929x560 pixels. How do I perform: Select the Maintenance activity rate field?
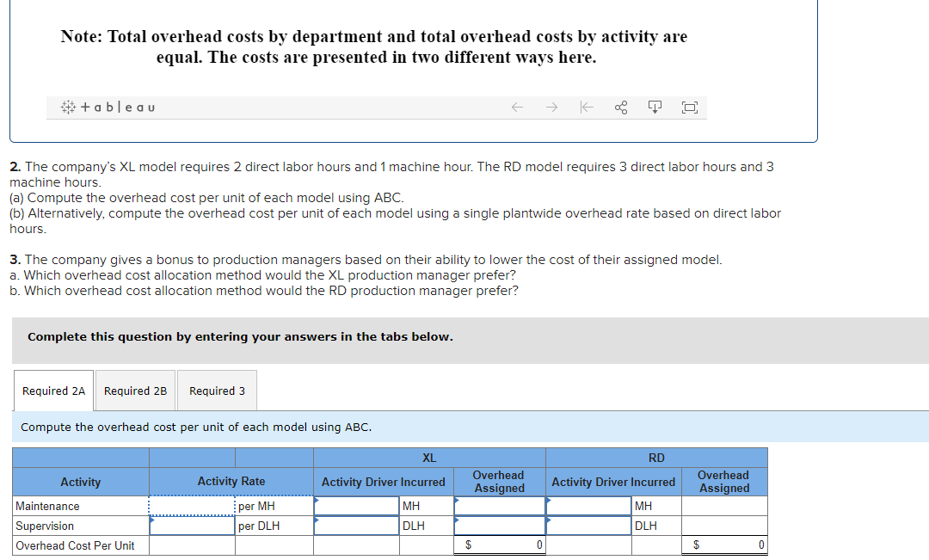click(x=192, y=506)
